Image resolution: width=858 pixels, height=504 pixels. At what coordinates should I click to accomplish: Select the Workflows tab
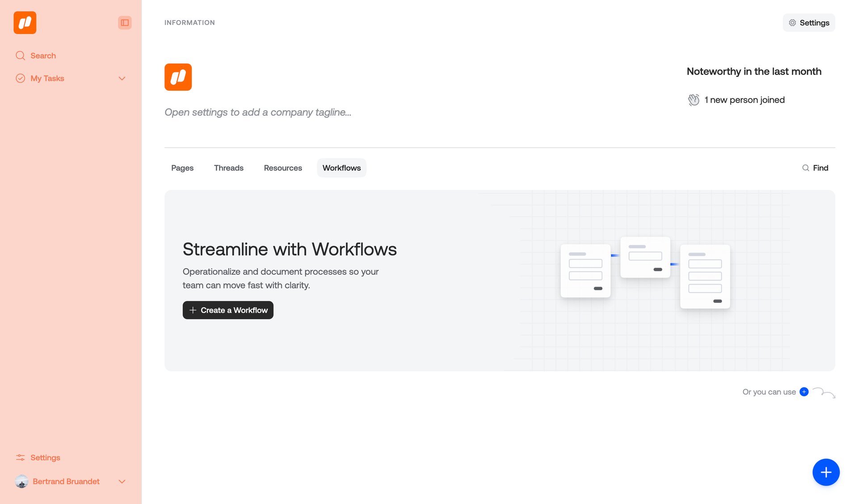click(x=341, y=168)
